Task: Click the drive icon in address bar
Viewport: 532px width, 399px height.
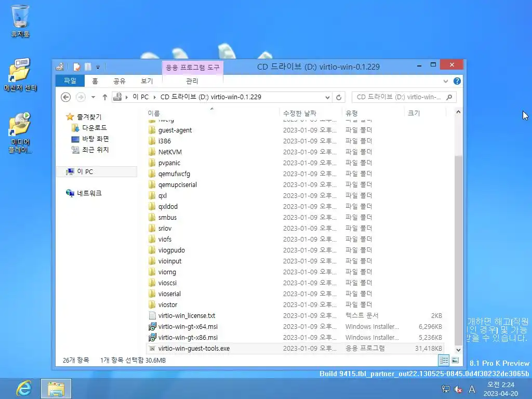Action: coord(118,97)
